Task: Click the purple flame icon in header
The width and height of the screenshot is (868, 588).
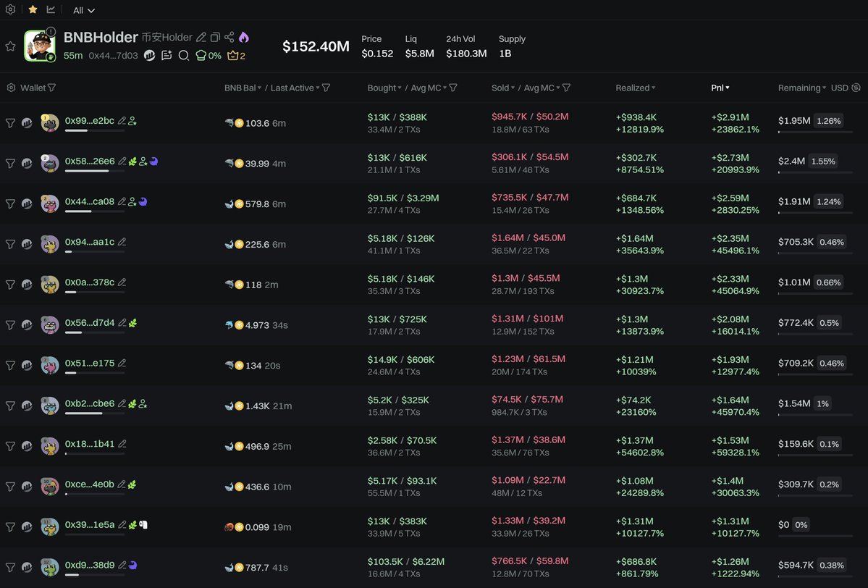Action: [243, 37]
